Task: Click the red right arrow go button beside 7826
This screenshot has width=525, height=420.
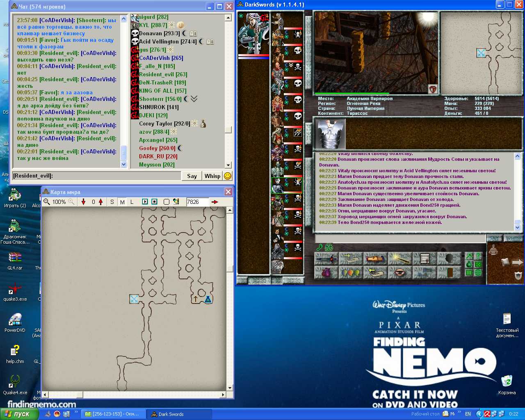Action: (215, 202)
